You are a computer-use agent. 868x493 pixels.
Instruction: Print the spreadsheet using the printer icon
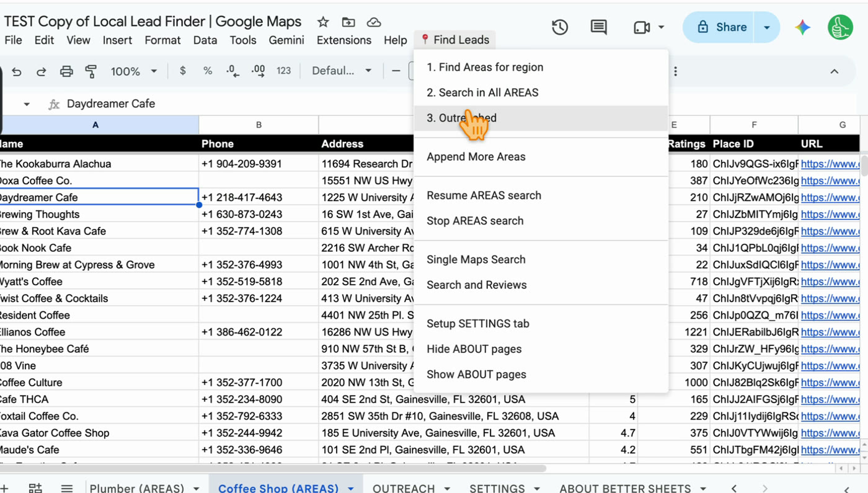[66, 71]
